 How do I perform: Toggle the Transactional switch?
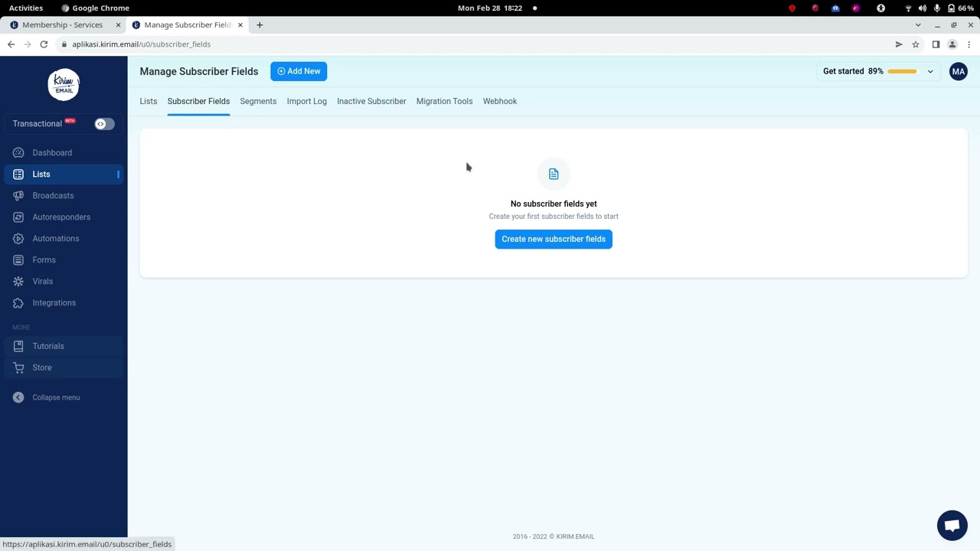pos(104,124)
